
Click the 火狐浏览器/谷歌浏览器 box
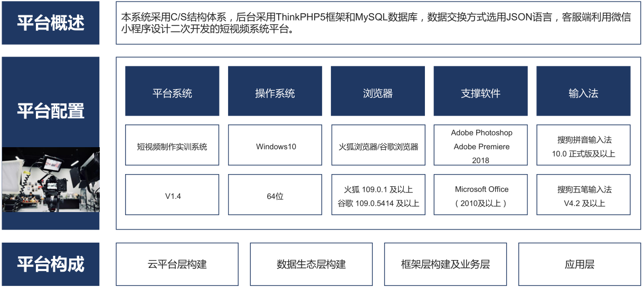tap(378, 145)
